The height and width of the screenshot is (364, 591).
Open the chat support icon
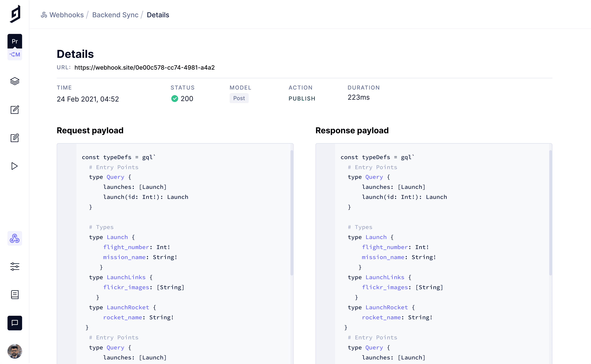pos(15,323)
